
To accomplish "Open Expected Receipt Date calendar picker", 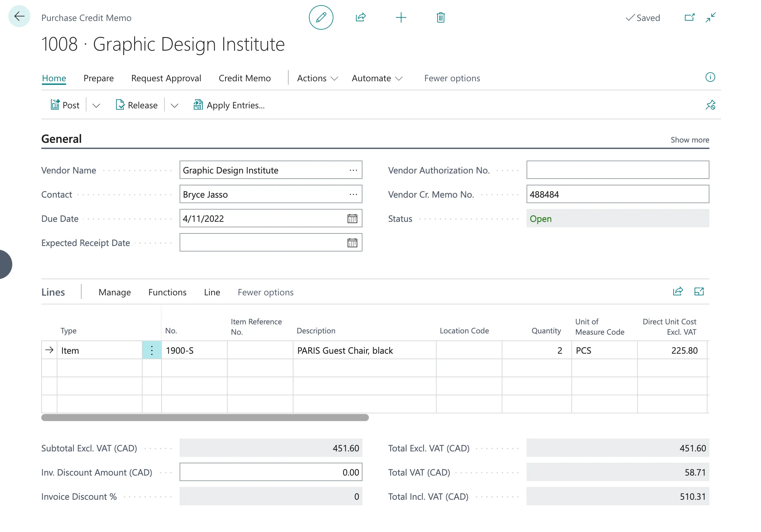I will 352,243.
